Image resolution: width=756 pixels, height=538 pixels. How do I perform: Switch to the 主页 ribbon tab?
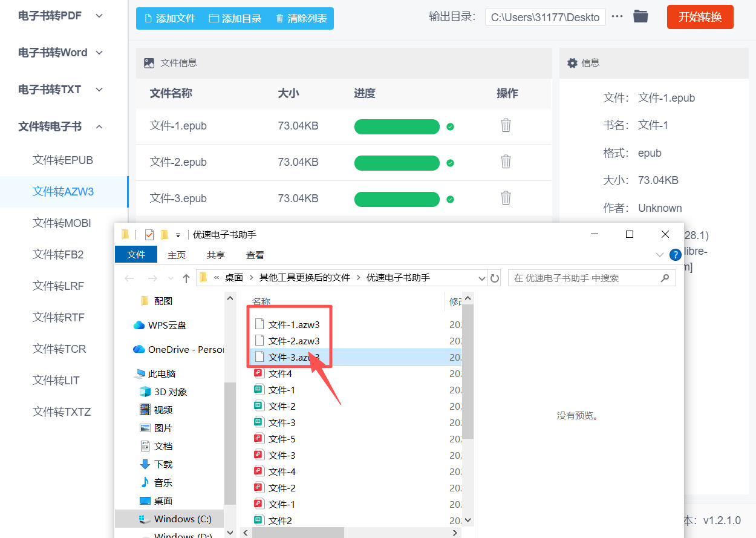click(x=177, y=255)
